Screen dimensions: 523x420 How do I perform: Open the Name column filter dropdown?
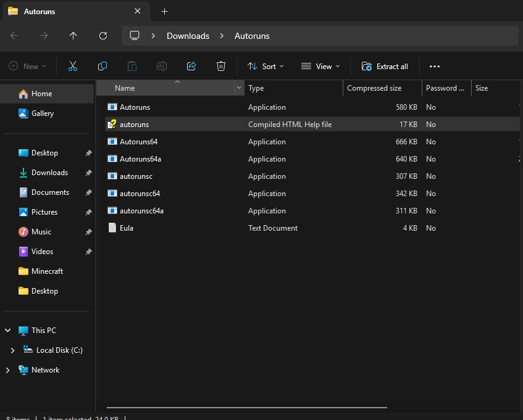[x=239, y=88]
